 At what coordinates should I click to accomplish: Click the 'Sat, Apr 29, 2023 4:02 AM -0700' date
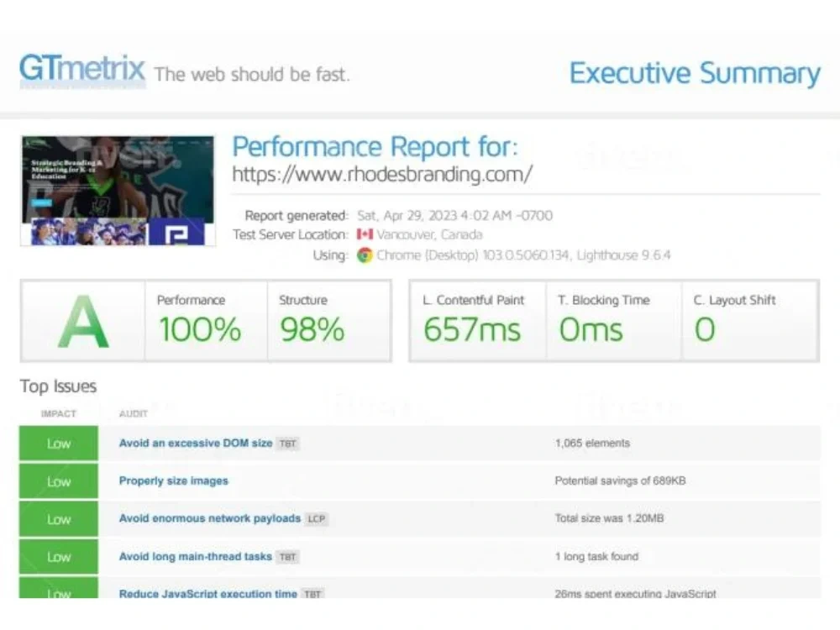[454, 215]
